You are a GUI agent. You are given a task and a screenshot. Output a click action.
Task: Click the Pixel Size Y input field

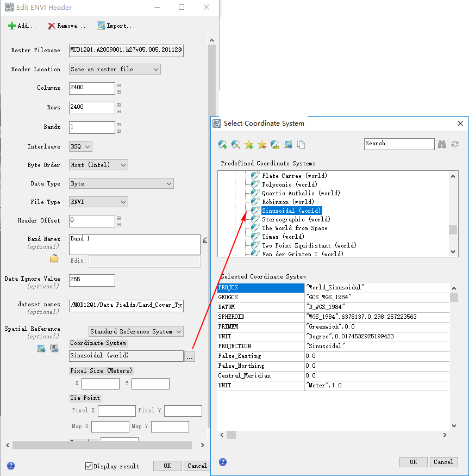(151, 384)
